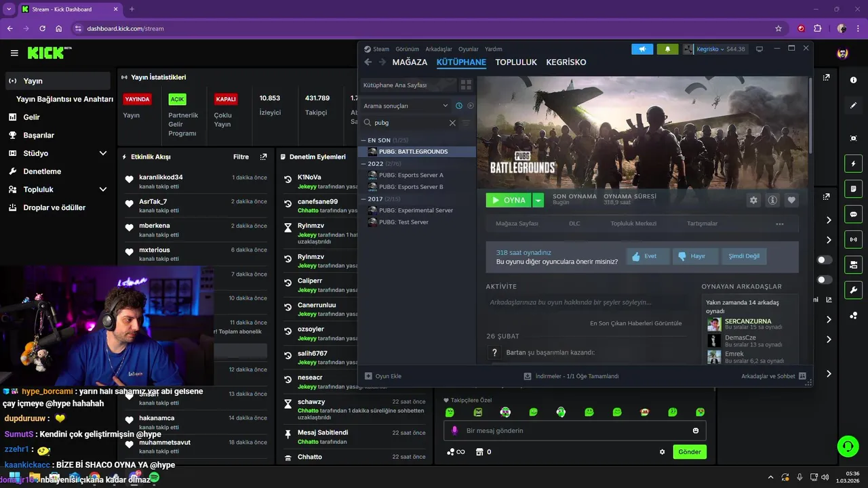Click the lightning bolt icon in Kick sidebar
The width and height of the screenshot is (868, 488).
click(x=853, y=163)
